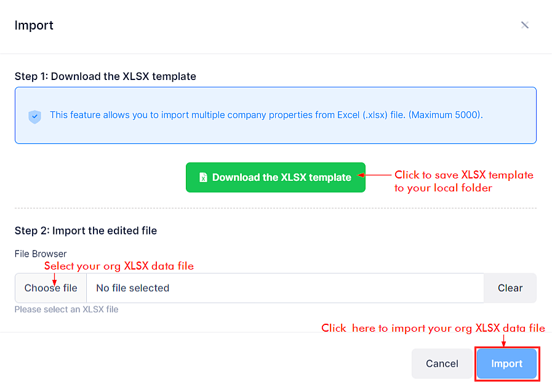Click the Import dialog title
Viewport: 552px width, 392px height.
(34, 25)
